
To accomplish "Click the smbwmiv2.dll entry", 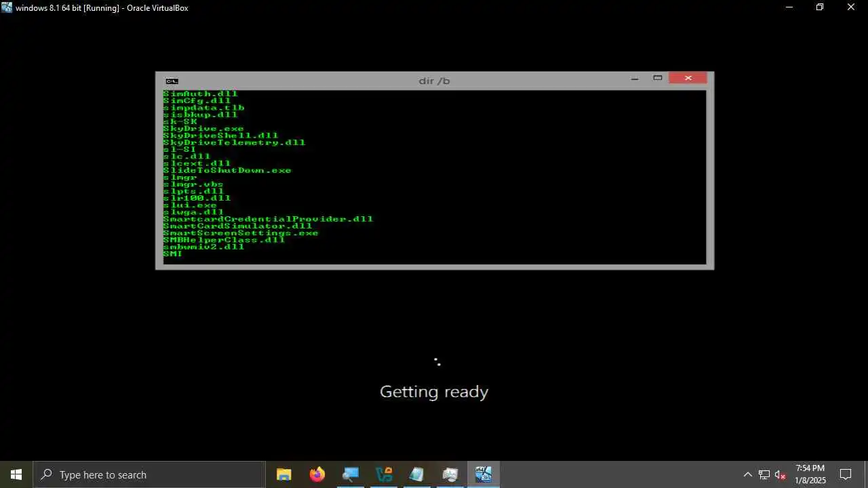I will click(x=203, y=247).
